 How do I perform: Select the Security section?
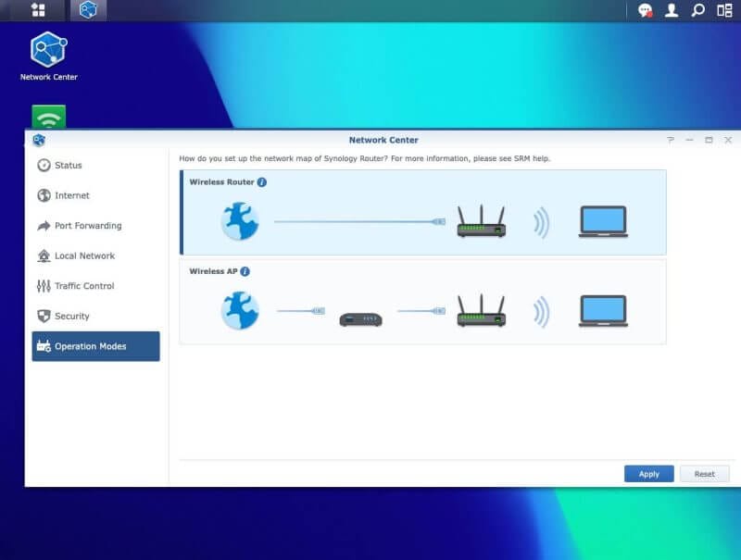(74, 316)
